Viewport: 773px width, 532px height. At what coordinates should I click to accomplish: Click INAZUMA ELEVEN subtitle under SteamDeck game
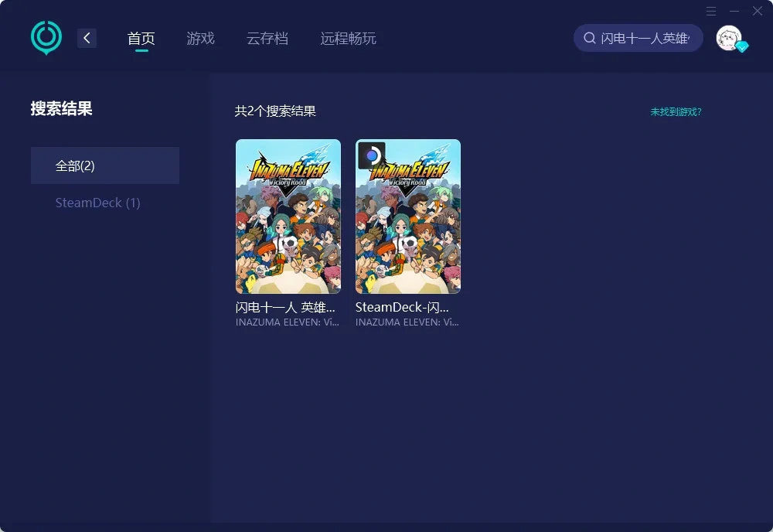(407, 322)
